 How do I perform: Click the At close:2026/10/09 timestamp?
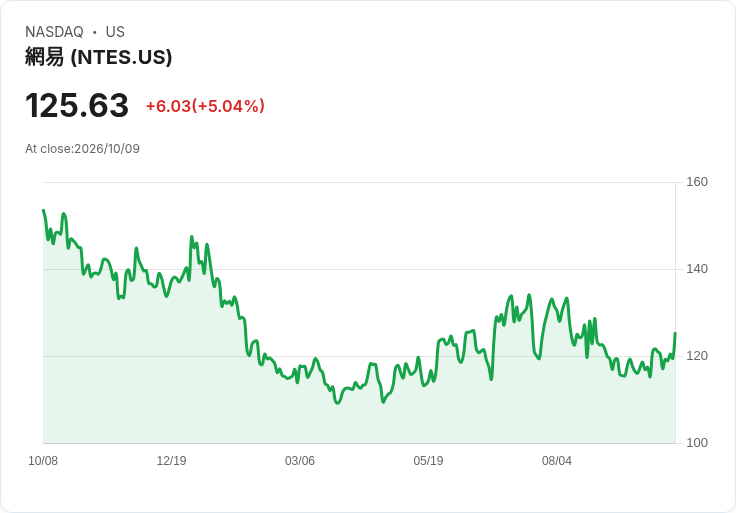[82, 149]
